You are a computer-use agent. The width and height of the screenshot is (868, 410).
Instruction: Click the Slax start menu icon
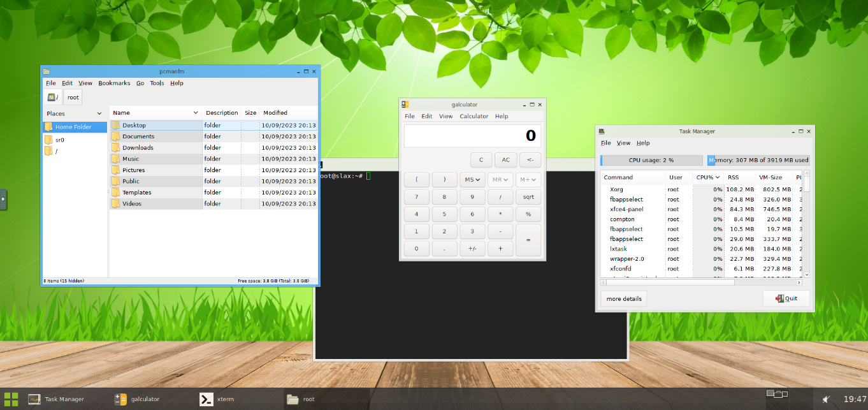tap(11, 399)
